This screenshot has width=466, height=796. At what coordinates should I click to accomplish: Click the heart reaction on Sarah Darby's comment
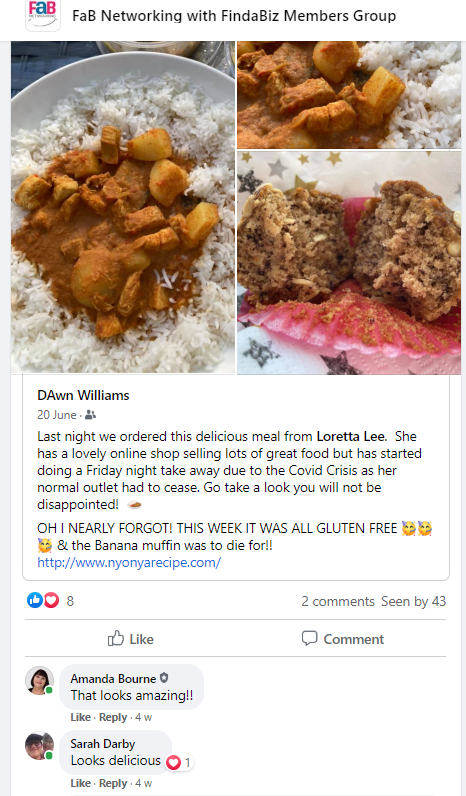174,762
